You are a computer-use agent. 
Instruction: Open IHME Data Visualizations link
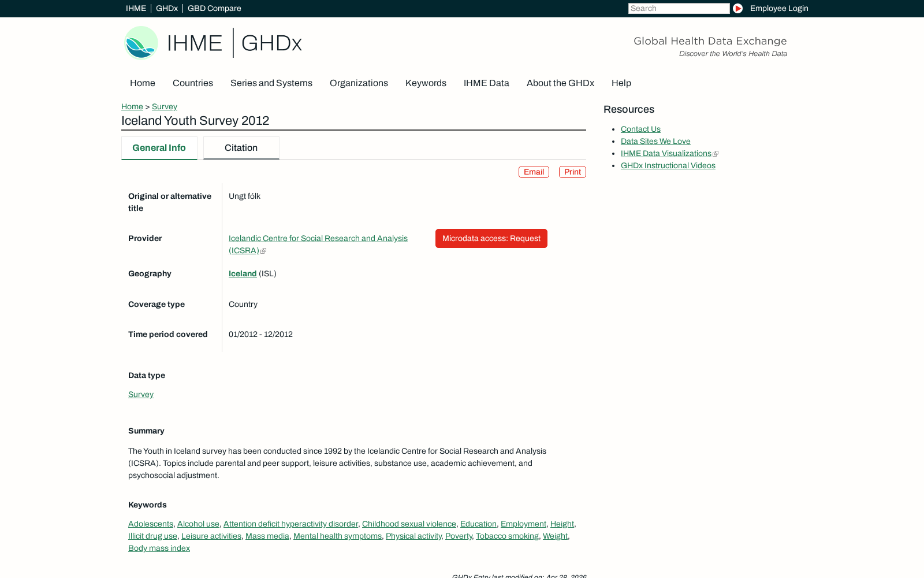pos(666,154)
